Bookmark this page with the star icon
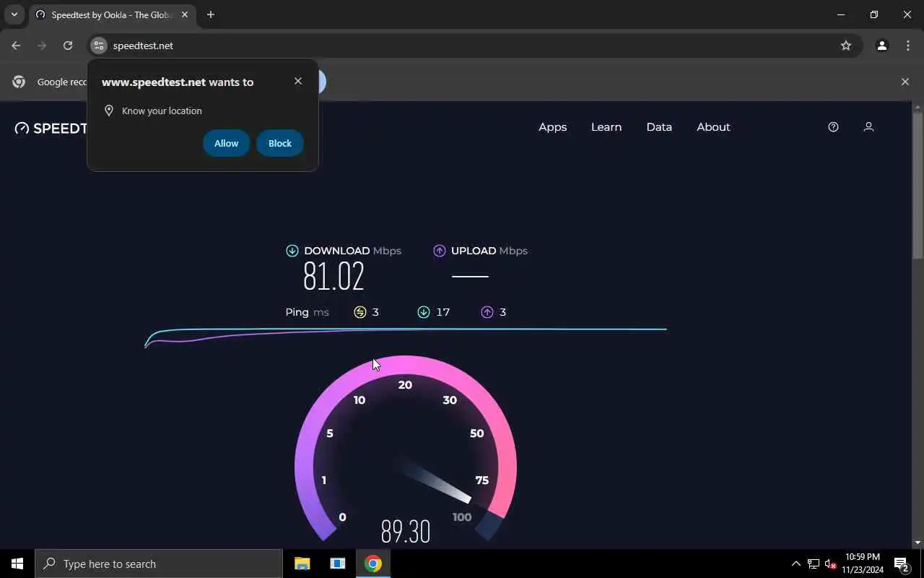924x578 pixels. click(846, 46)
